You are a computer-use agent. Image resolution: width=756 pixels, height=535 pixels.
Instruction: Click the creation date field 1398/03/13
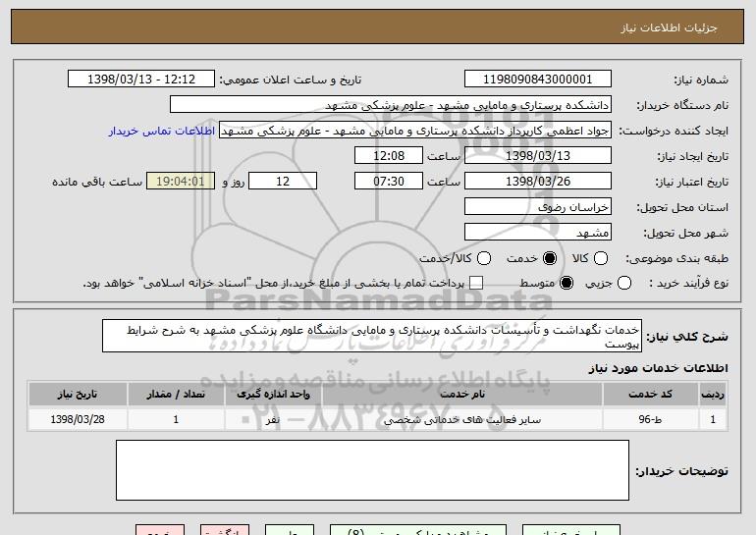538,156
